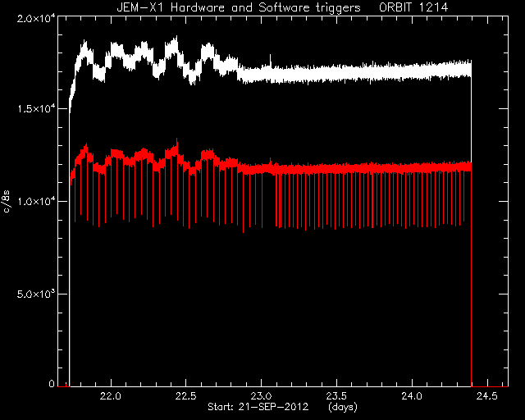Click the 1.0×10⁴ y-axis tick label
525x420 pixels.
click(x=36, y=201)
